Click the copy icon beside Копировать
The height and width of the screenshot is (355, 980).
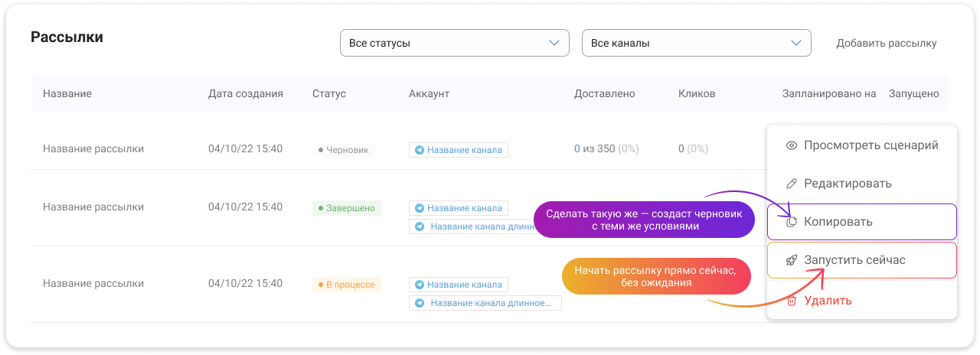click(x=792, y=222)
